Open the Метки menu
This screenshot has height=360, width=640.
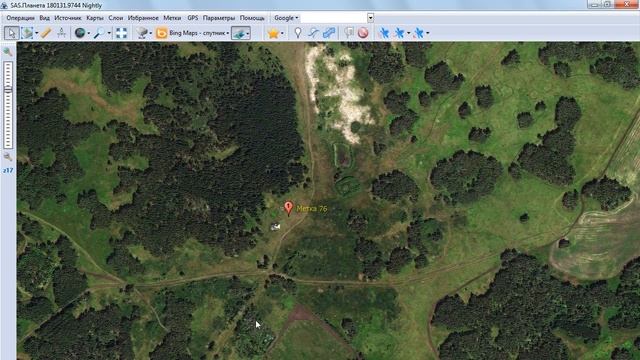tap(172, 18)
